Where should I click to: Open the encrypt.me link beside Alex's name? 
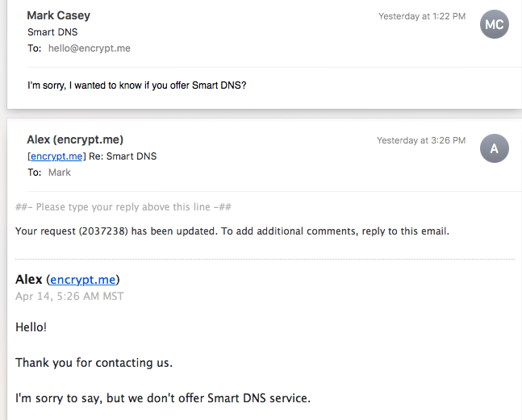point(82,280)
